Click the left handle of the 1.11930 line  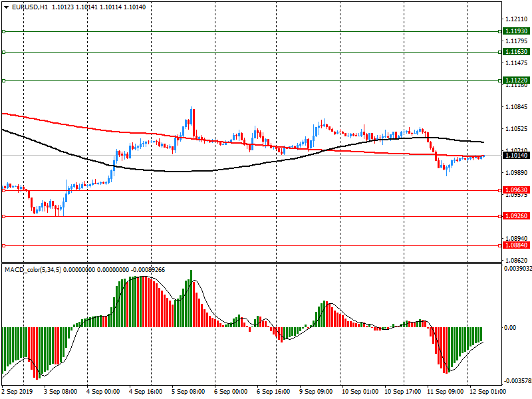pyautogui.click(x=4, y=31)
